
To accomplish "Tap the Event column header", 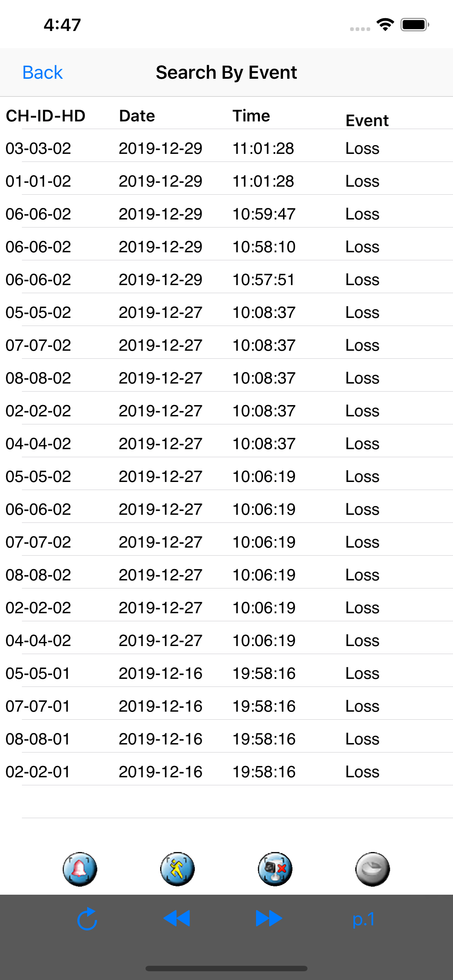I will 367,120.
